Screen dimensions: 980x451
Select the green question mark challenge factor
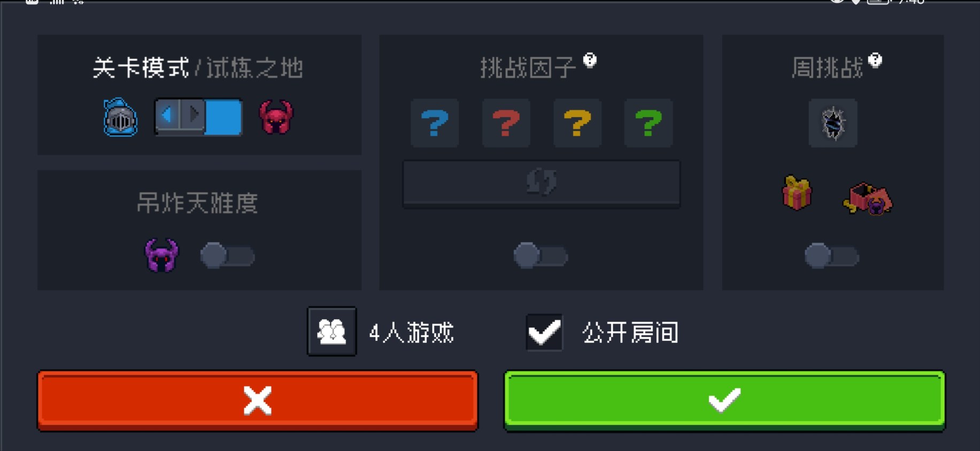[x=649, y=123]
